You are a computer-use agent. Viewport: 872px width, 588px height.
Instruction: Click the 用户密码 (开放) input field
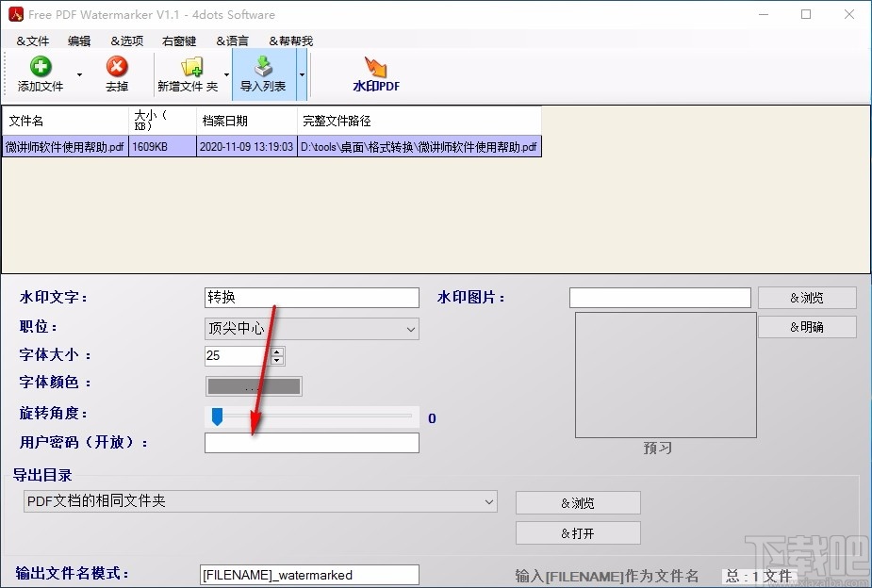312,443
